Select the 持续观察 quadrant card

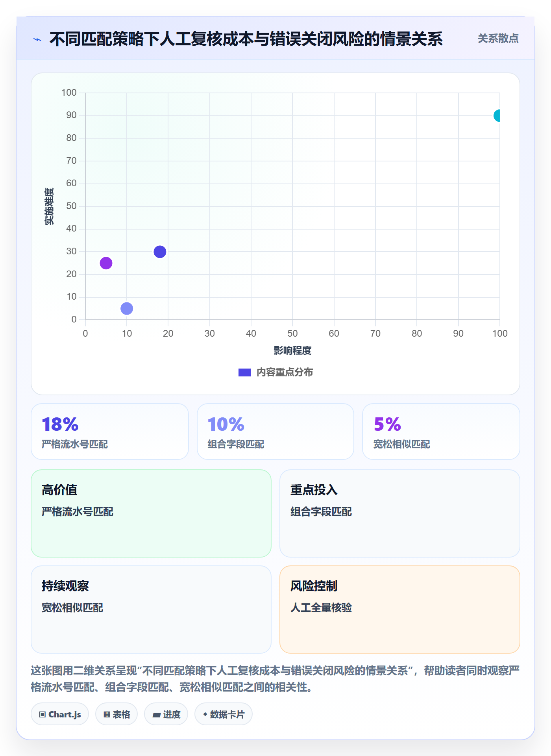[x=151, y=610]
